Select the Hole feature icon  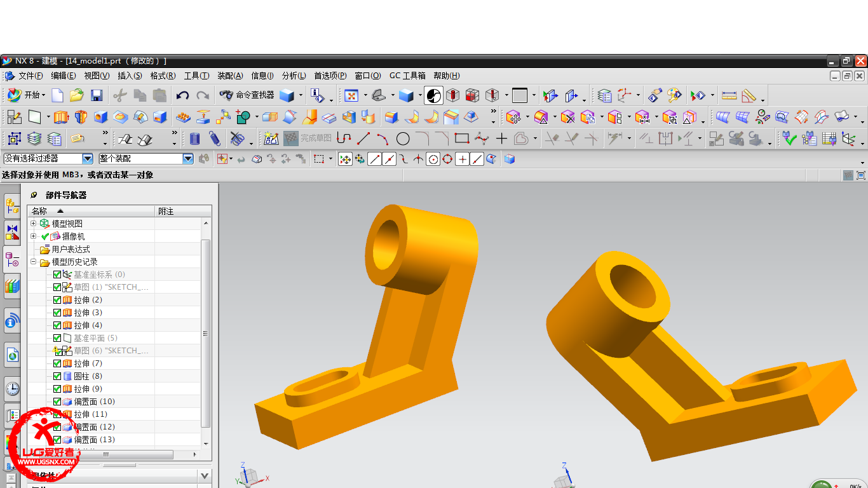[x=100, y=117]
